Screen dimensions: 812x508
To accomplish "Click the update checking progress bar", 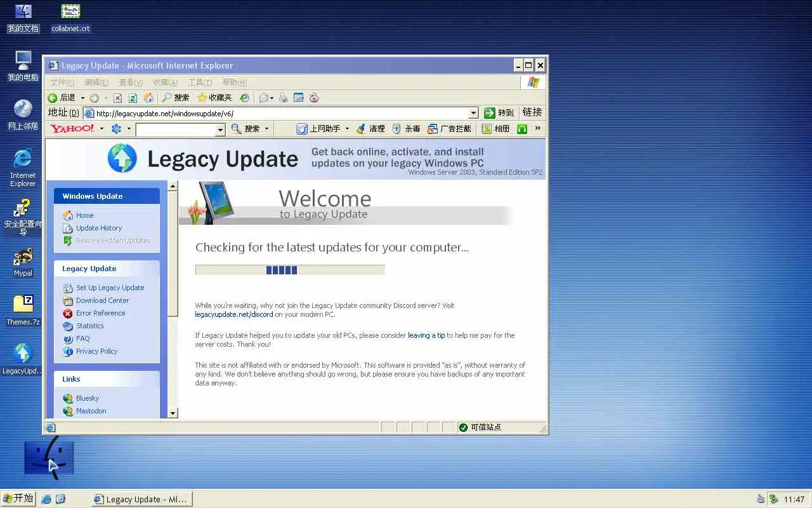I will (290, 270).
